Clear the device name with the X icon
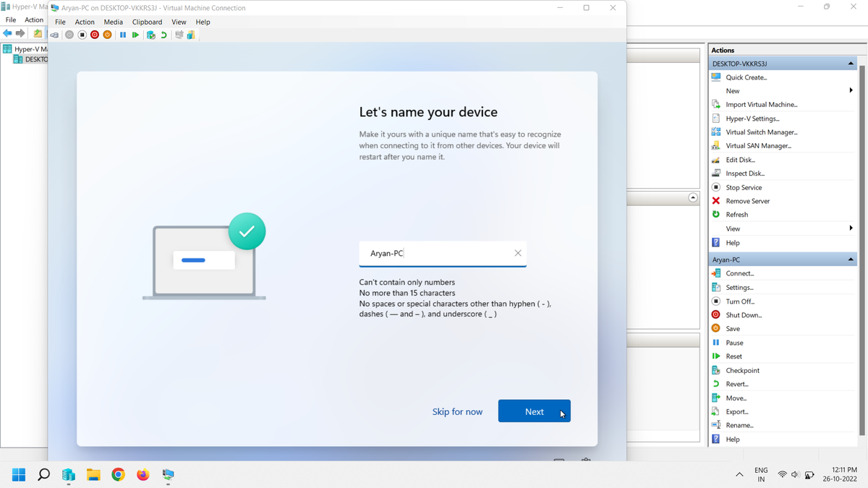This screenshot has width=868, height=488. click(x=518, y=253)
